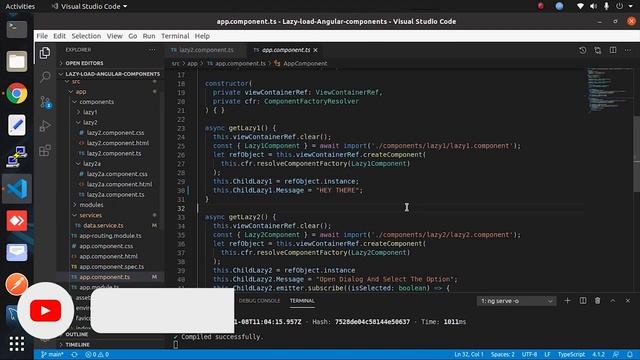Screen dimensions: 640x360
Task: Open the terminal selector '1: ng serve -o' dropdown
Action: pyautogui.click(x=516, y=301)
